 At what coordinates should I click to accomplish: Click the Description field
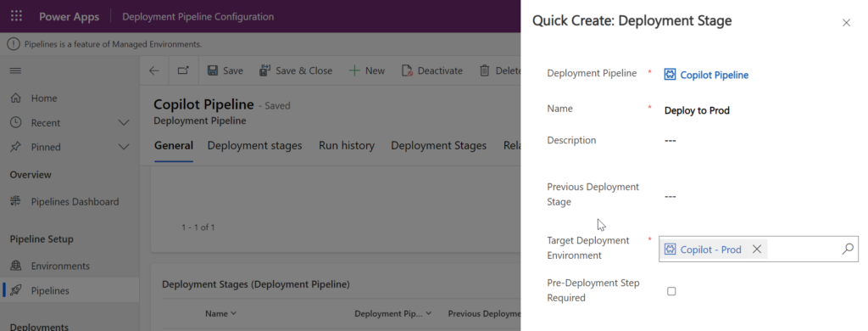759,140
